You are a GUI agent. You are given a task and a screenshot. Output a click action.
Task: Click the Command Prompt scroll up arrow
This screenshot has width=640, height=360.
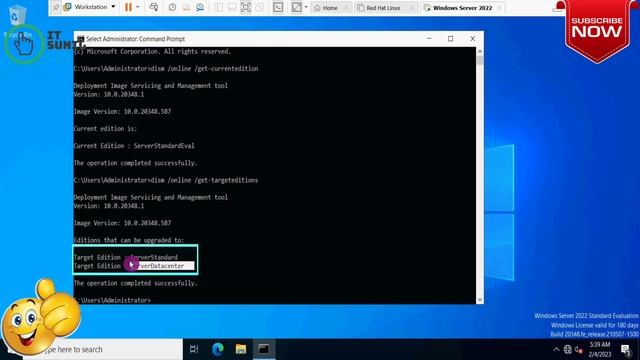point(480,51)
